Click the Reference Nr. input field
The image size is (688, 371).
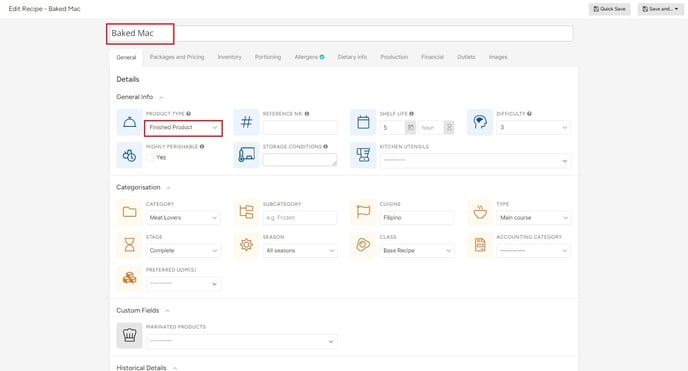[x=300, y=128]
